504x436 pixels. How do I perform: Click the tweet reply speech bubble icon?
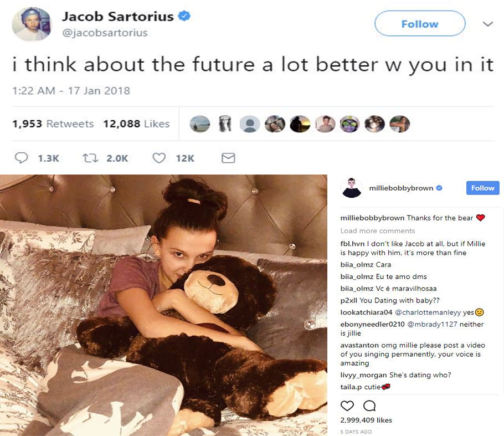pos(21,158)
